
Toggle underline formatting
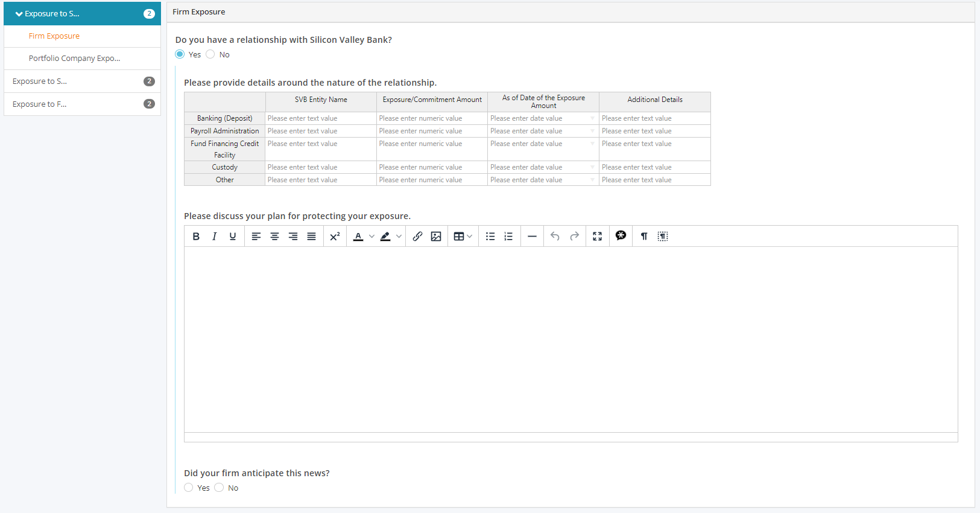233,237
